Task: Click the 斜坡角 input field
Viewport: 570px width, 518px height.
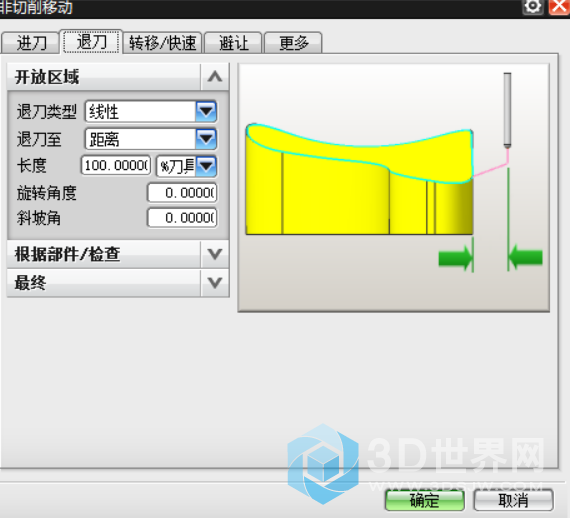Action: [182, 218]
